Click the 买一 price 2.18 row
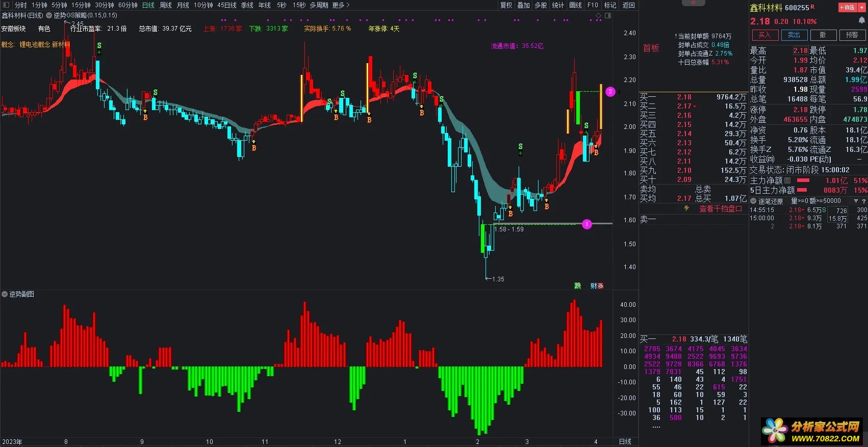Viewport: 868px width, 447px height. coord(693,97)
